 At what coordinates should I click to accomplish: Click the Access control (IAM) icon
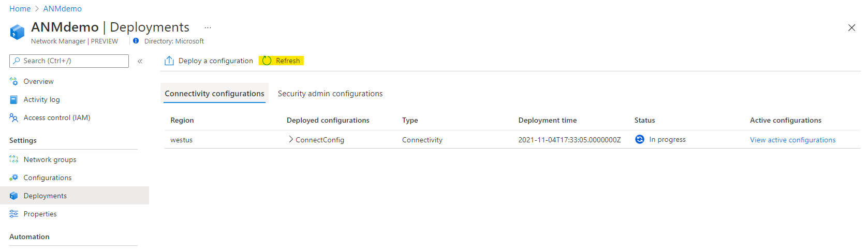coord(14,117)
